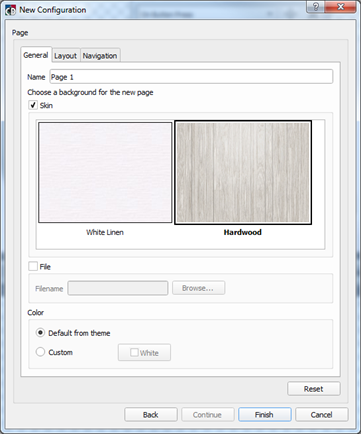361x434 pixels.
Task: Click the Reset button
Action: pos(314,389)
